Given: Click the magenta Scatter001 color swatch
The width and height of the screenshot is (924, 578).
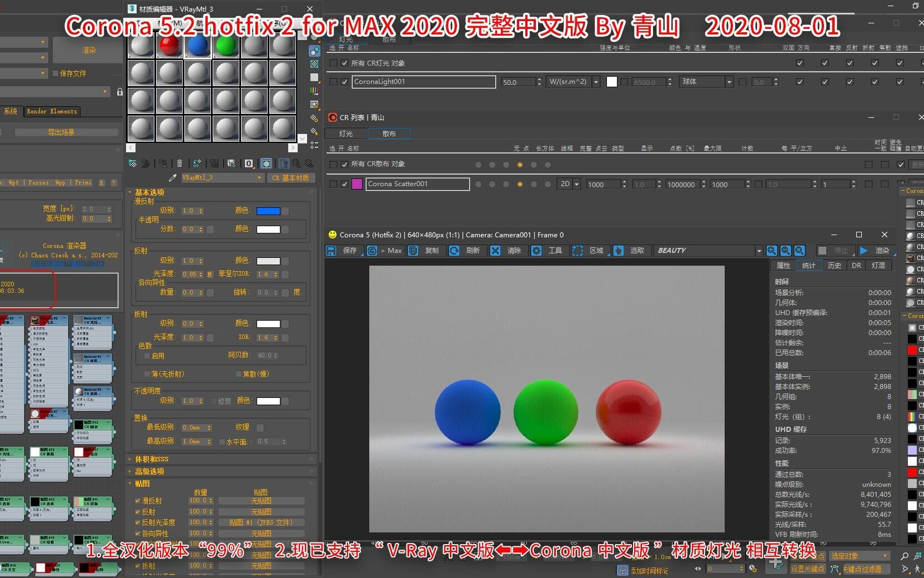Looking at the screenshot, I should click(357, 184).
